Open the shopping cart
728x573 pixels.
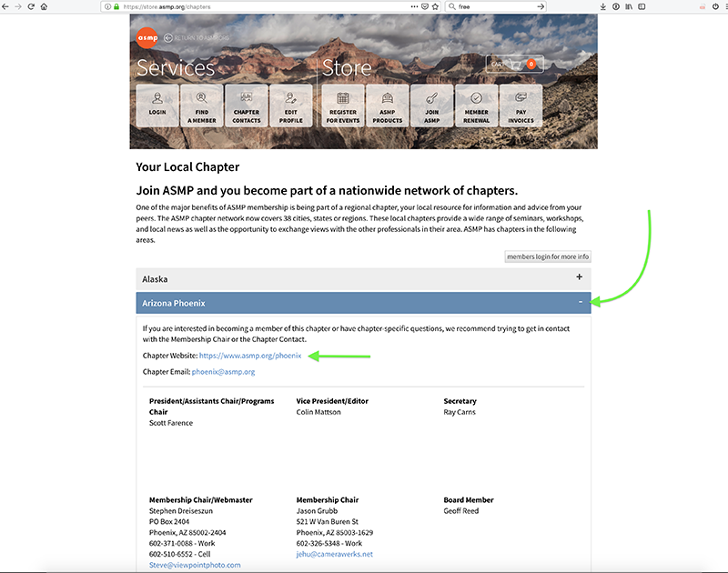(514, 64)
